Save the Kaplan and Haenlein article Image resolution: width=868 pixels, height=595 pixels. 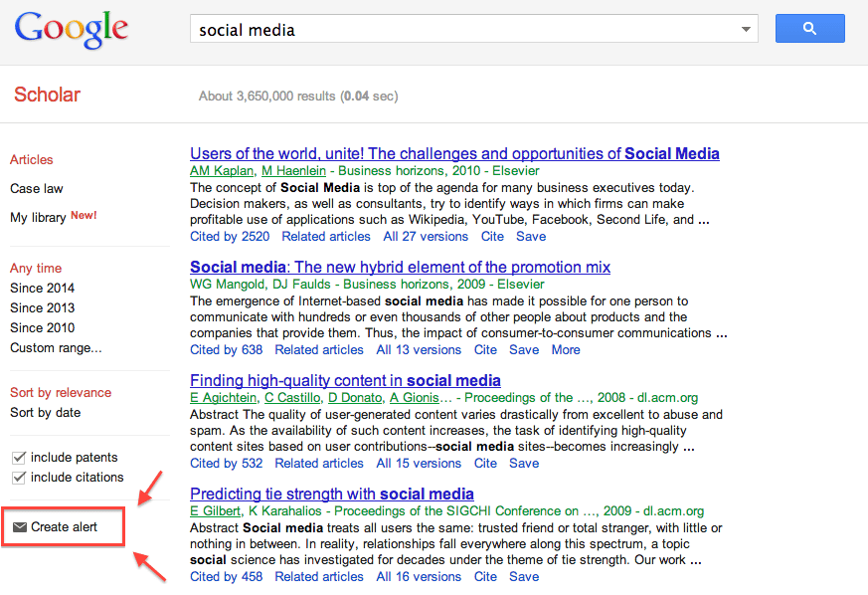click(531, 237)
